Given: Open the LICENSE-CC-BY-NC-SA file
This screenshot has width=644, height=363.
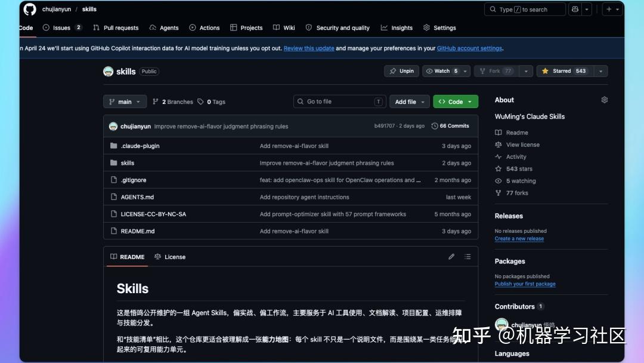Looking at the screenshot, I should click(153, 214).
